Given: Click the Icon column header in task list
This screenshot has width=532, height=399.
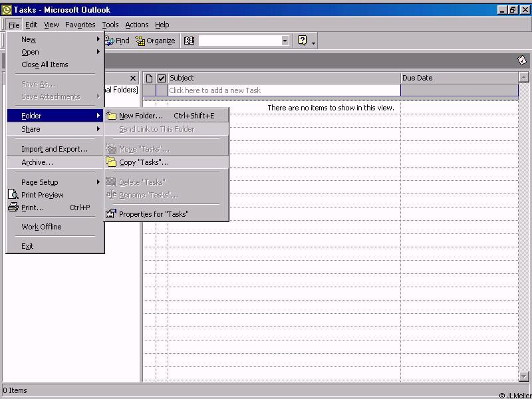Looking at the screenshot, I should pos(149,78).
